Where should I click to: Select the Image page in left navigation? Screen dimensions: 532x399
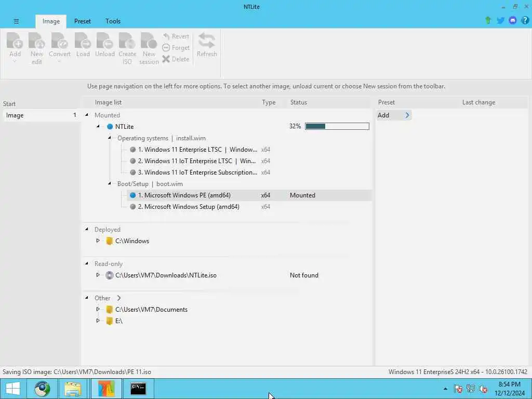click(x=42, y=115)
